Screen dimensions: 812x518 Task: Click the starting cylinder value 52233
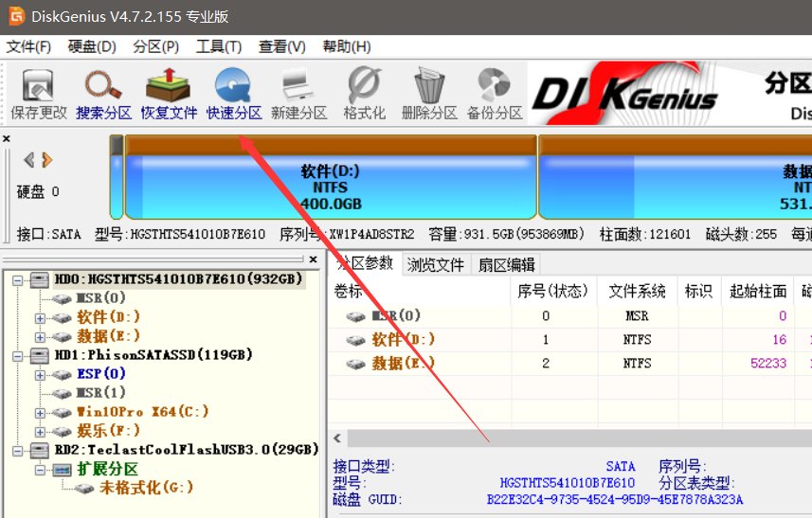768,364
